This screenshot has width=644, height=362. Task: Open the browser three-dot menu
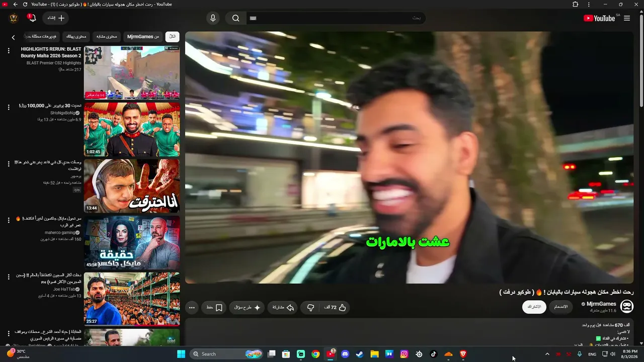point(589,5)
